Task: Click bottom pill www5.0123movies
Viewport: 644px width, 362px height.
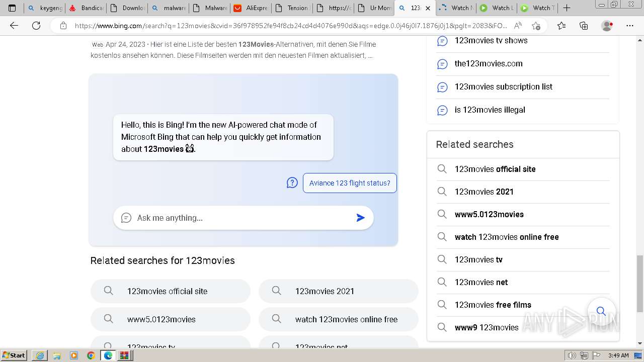Action: point(171,319)
